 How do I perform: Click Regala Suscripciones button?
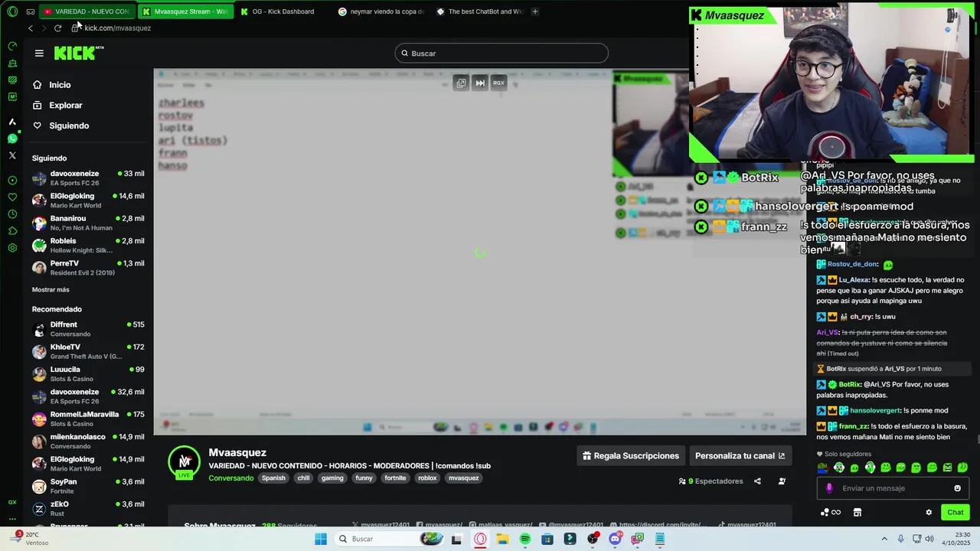click(631, 455)
